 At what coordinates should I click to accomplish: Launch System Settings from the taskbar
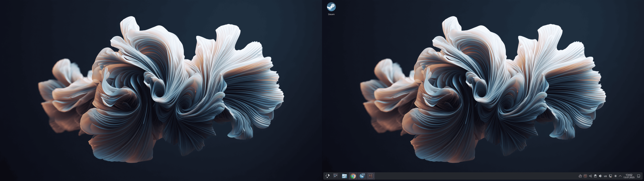[x=336, y=176]
